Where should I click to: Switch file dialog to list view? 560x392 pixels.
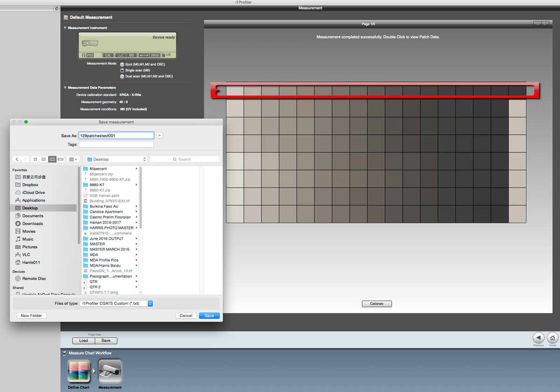[43, 159]
